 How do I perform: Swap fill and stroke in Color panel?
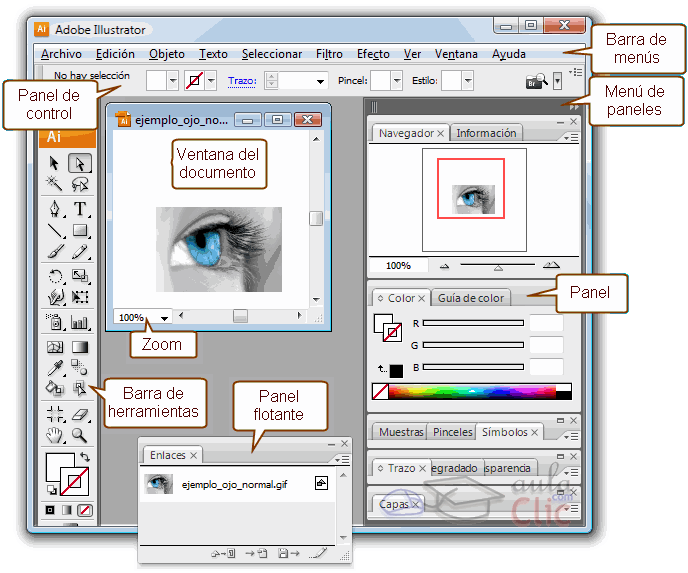[382, 369]
